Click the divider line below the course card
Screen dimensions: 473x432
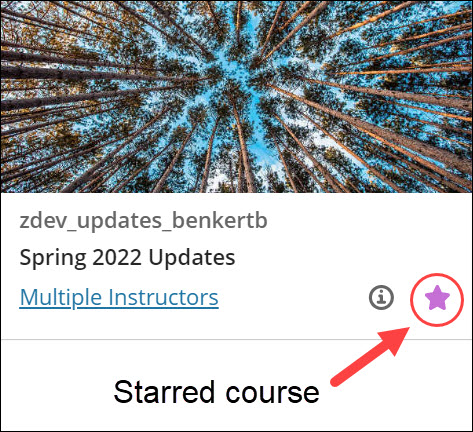point(236,339)
